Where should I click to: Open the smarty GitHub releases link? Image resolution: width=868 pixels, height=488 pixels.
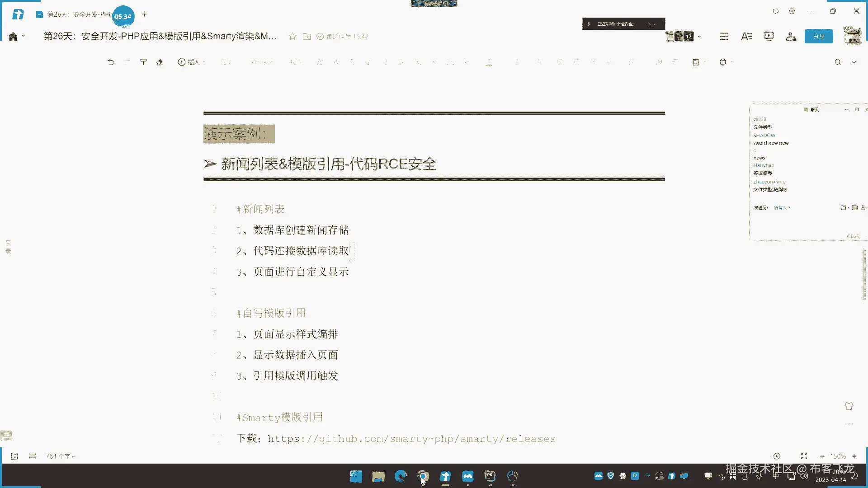coord(411,439)
